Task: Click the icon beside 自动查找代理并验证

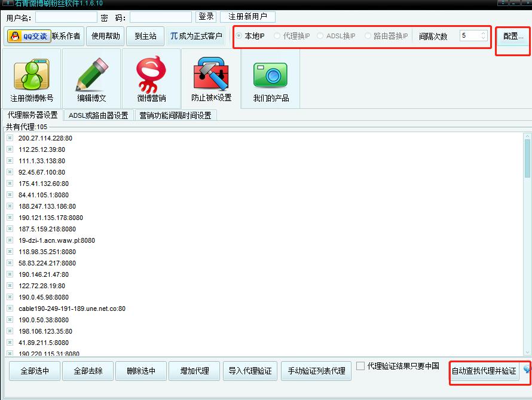Action: pos(527,369)
